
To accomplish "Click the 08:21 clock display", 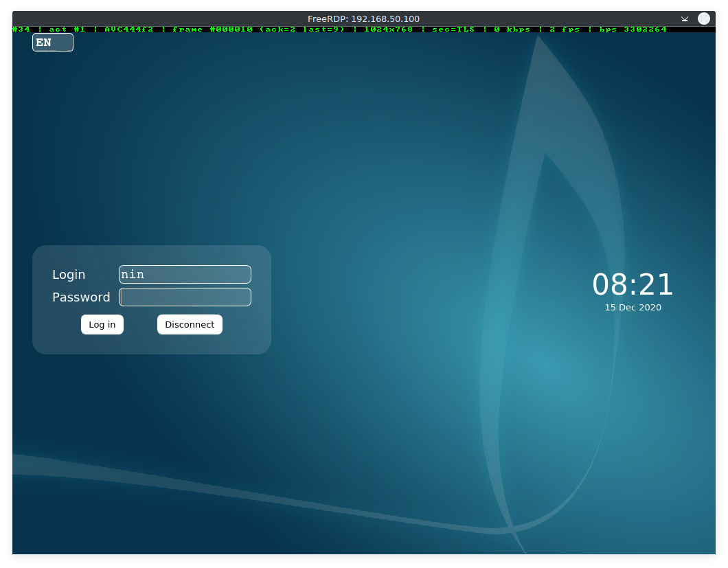I will pos(633,284).
